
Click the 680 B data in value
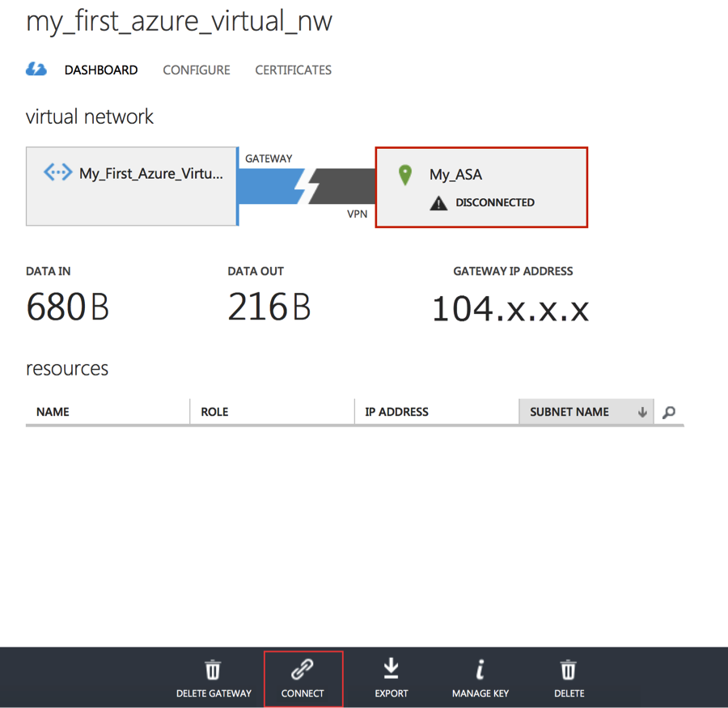68,307
